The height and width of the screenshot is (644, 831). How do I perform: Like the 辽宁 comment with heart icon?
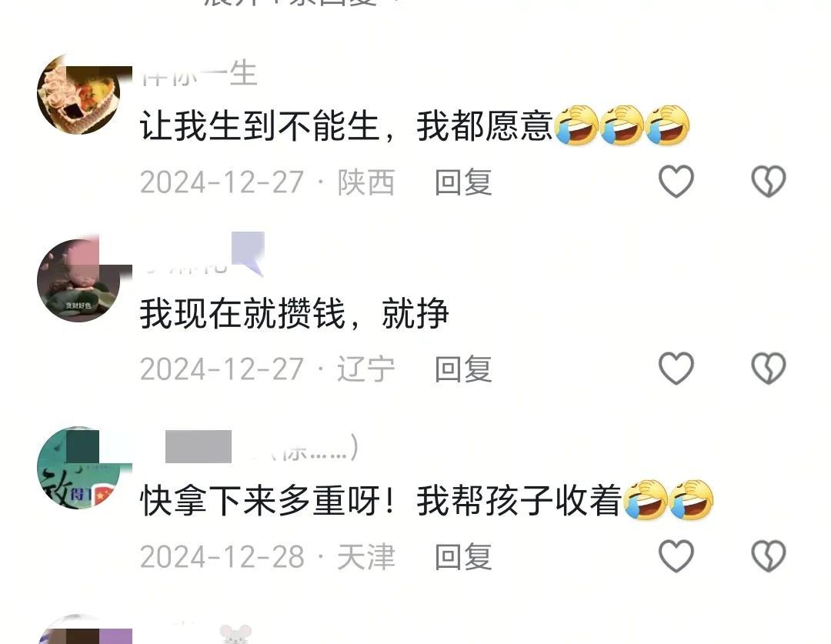(x=676, y=368)
